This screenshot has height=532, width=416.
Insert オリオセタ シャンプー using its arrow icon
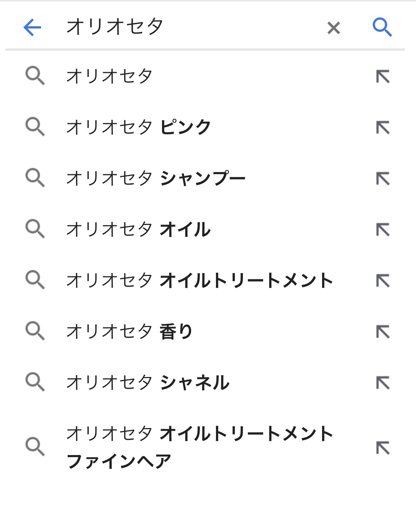(383, 179)
